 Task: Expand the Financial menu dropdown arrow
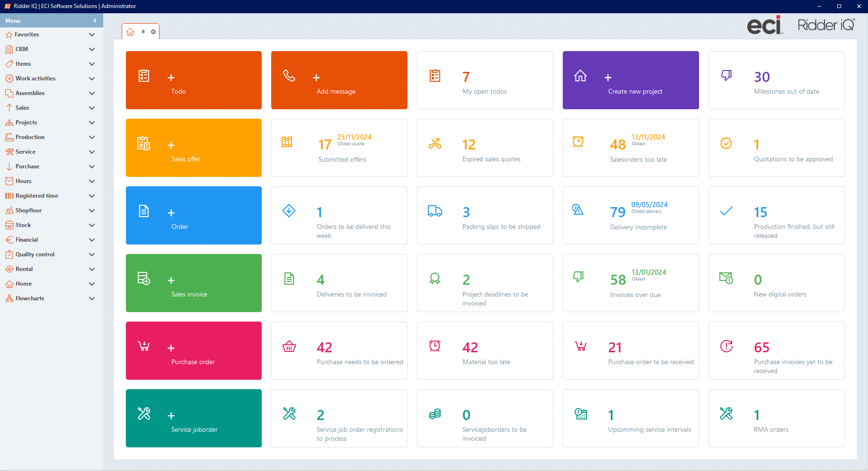[x=92, y=240]
